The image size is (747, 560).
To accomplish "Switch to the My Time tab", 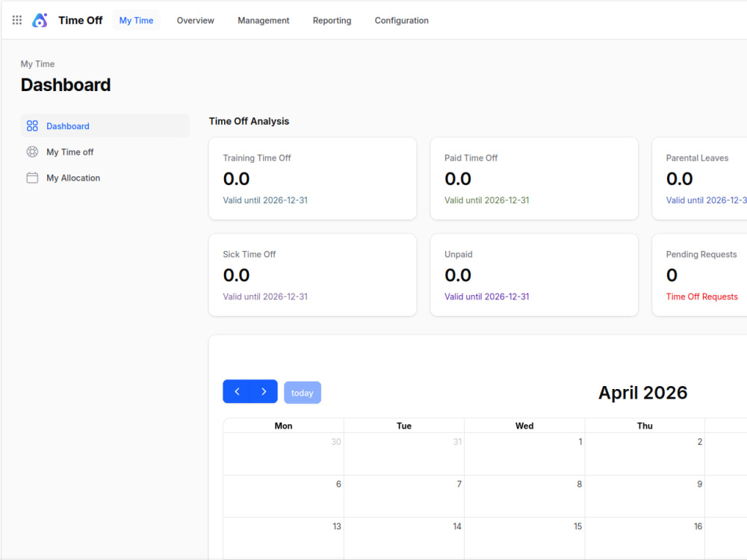I will 136,20.
